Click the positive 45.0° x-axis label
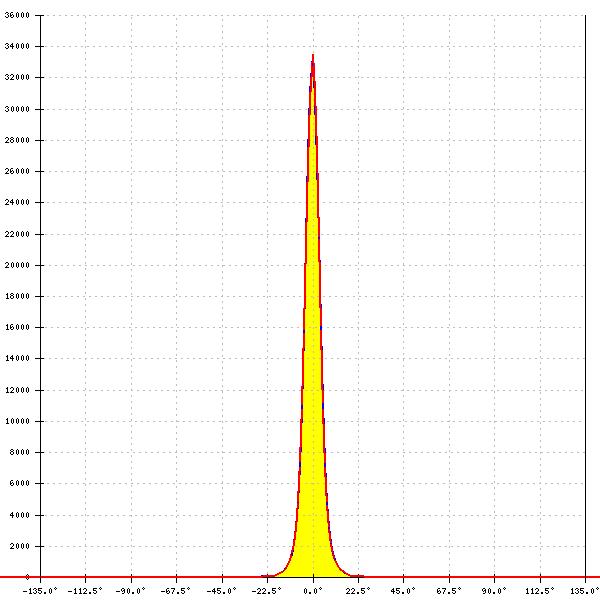600x600 pixels. (x=403, y=591)
